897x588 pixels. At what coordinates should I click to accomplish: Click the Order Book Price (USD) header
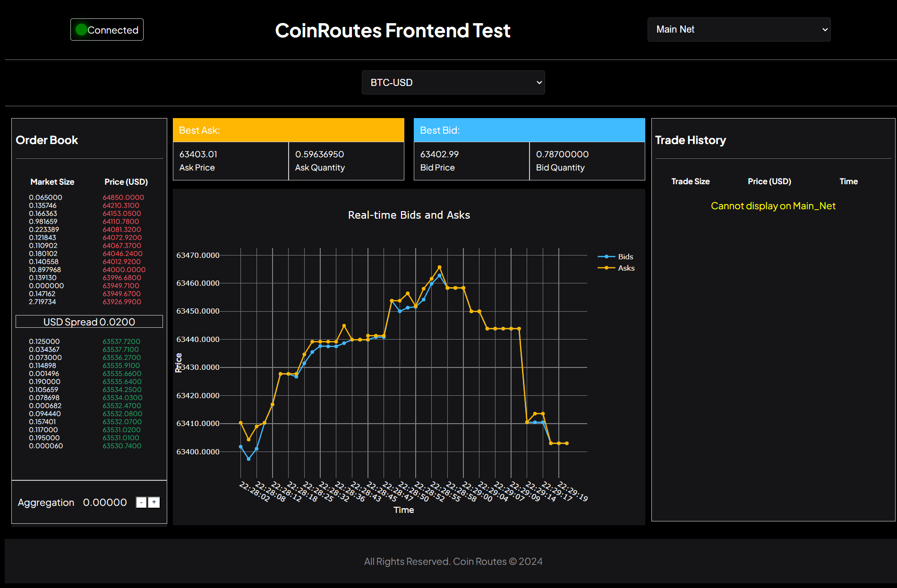tap(126, 182)
